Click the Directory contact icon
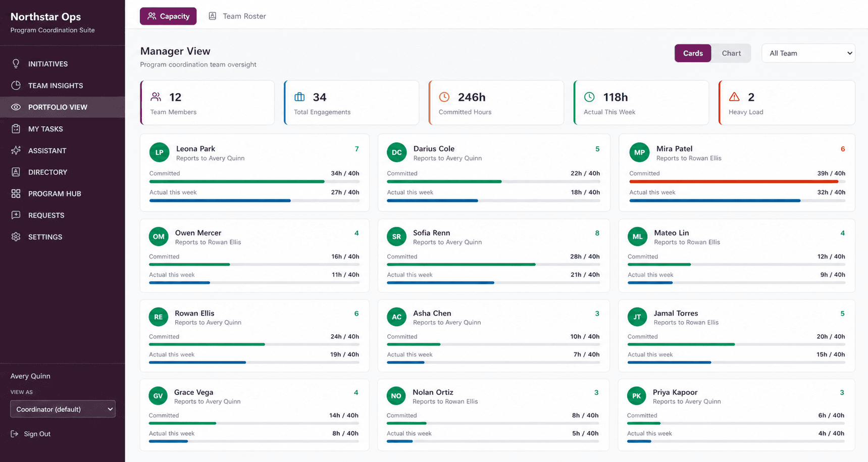 (16, 172)
